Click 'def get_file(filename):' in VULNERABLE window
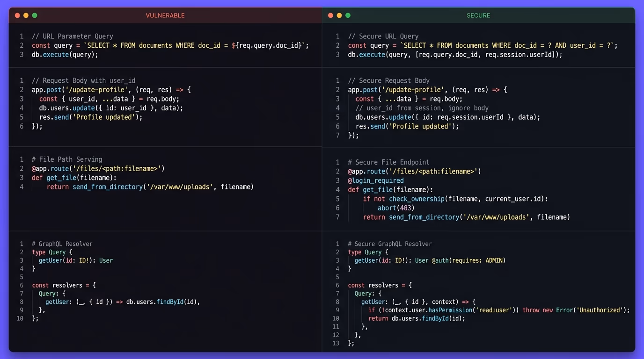Screen dimensions: 644x359 (74, 178)
